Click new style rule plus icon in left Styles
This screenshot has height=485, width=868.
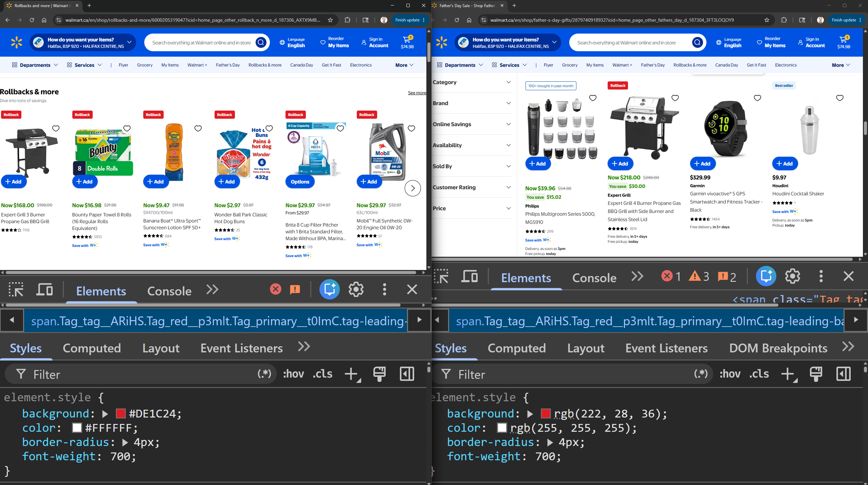(352, 374)
